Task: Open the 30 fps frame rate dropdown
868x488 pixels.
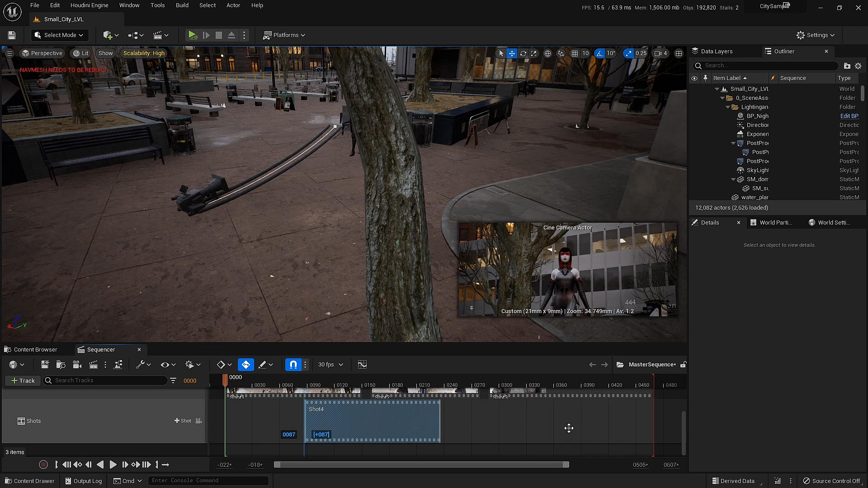Action: pyautogui.click(x=330, y=365)
